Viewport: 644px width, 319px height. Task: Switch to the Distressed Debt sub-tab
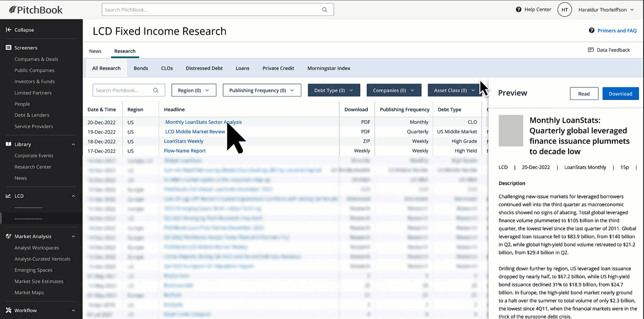tap(204, 68)
